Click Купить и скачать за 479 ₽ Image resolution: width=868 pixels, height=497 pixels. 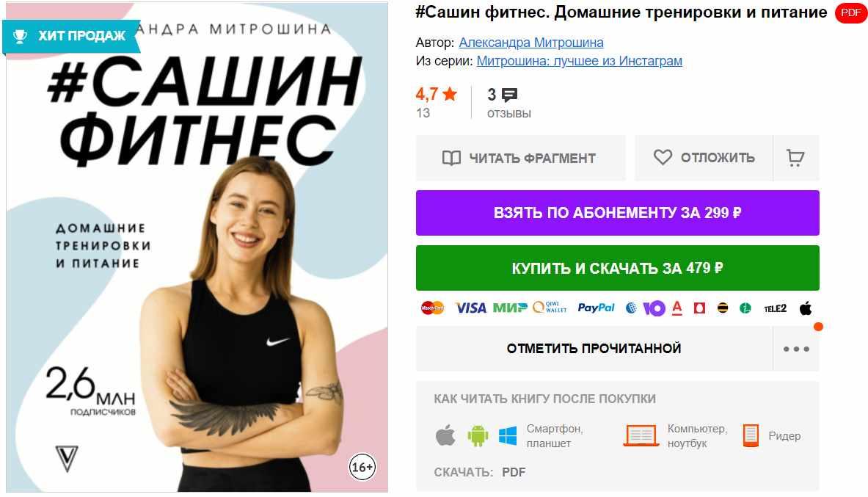click(x=617, y=268)
